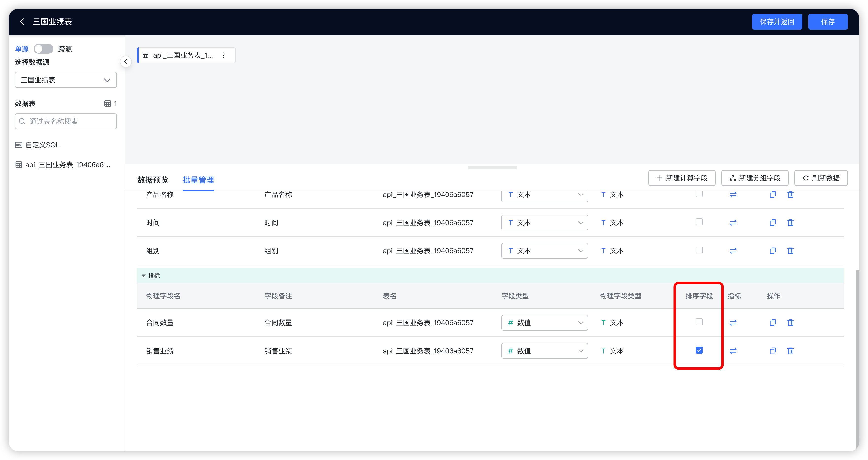Image resolution: width=868 pixels, height=460 pixels.
Task: Tick the sort checkbox in the 组别 row
Action: pos(699,250)
